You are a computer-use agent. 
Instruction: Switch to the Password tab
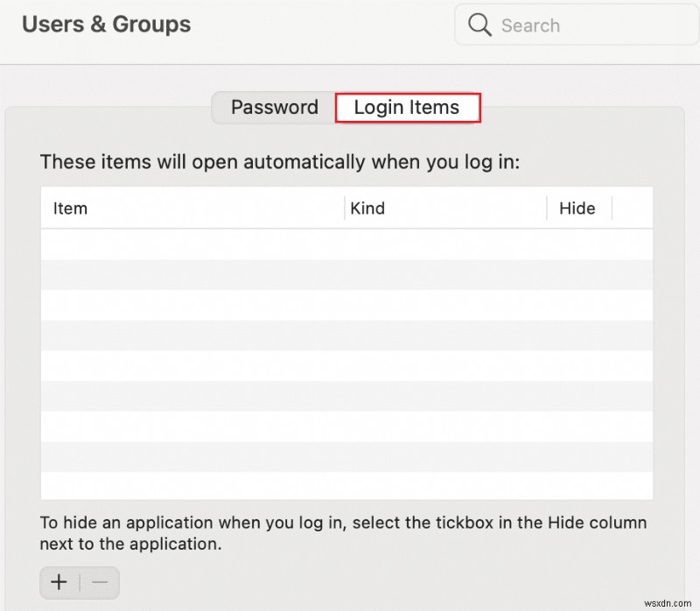[x=274, y=108]
